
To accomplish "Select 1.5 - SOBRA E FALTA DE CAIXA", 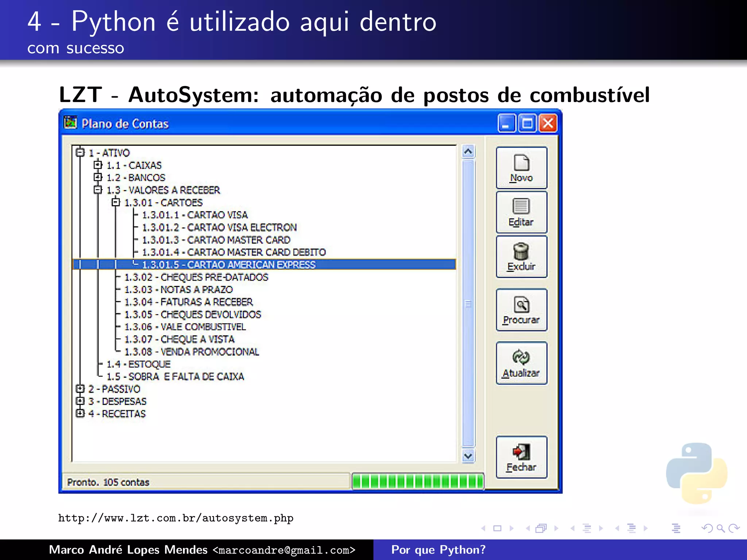I will pos(175,376).
